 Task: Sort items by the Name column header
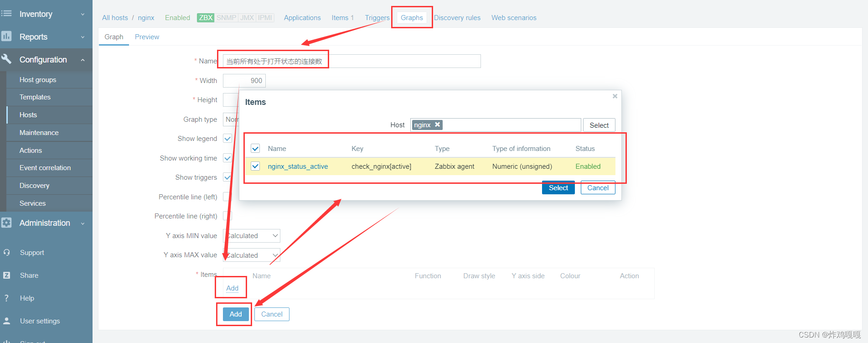click(x=277, y=149)
